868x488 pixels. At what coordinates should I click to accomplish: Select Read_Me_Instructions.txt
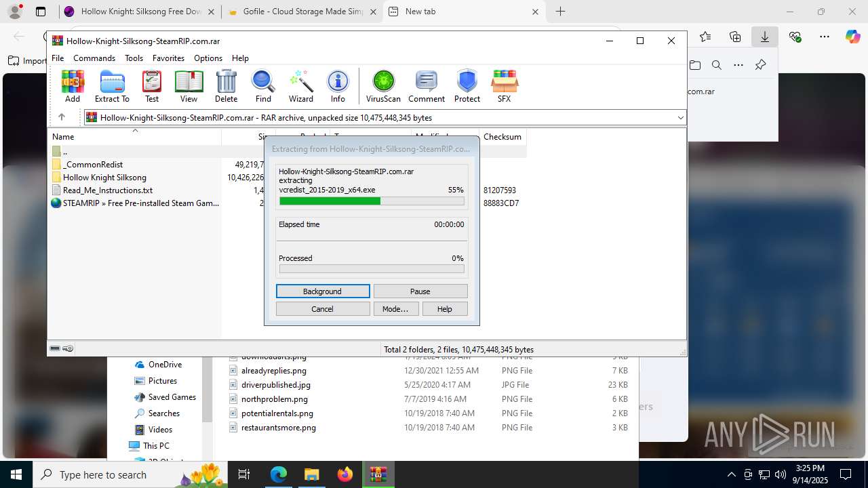[x=108, y=190]
